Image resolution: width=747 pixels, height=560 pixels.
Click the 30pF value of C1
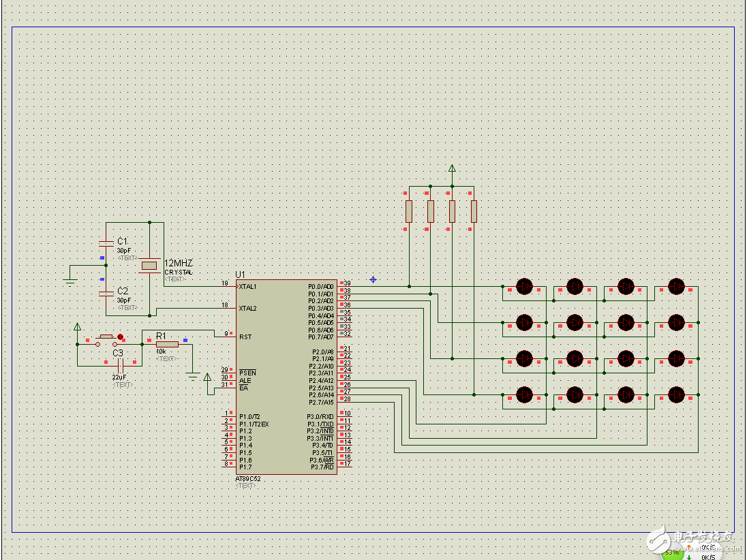[124, 251]
